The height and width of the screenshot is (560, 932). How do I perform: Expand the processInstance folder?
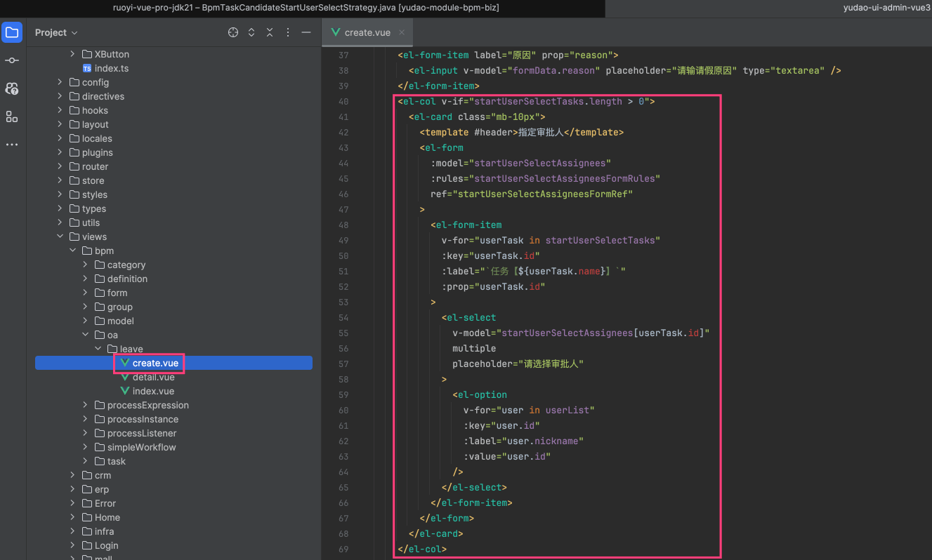tap(85, 420)
